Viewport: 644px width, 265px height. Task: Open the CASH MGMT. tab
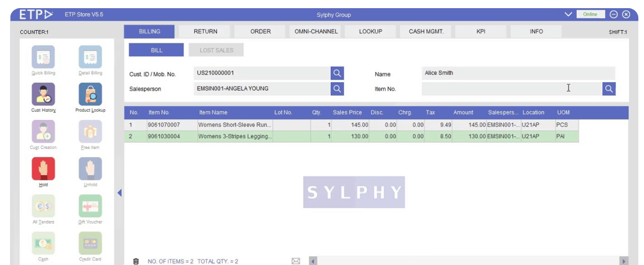[426, 31]
